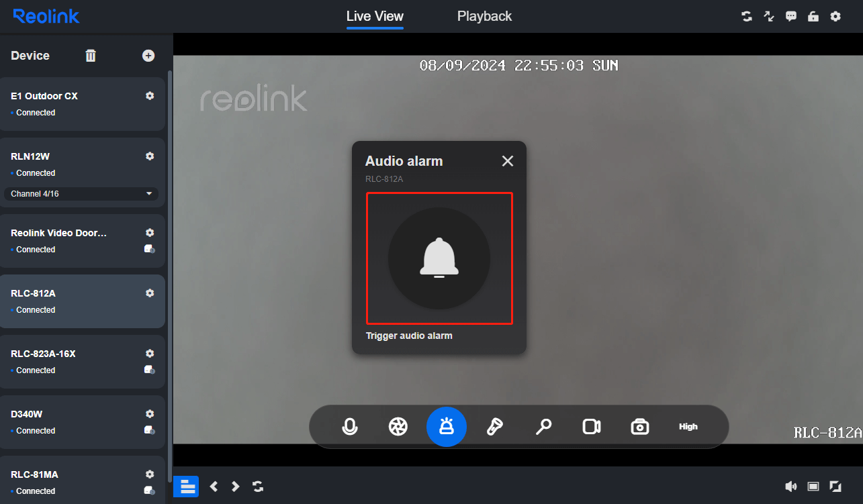Image resolution: width=863 pixels, height=504 pixels.
Task: Open the global settings gear in top bar
Action: [x=835, y=16]
